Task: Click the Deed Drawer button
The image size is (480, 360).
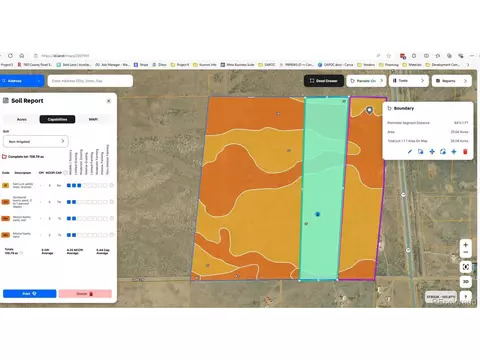Action: point(324,81)
